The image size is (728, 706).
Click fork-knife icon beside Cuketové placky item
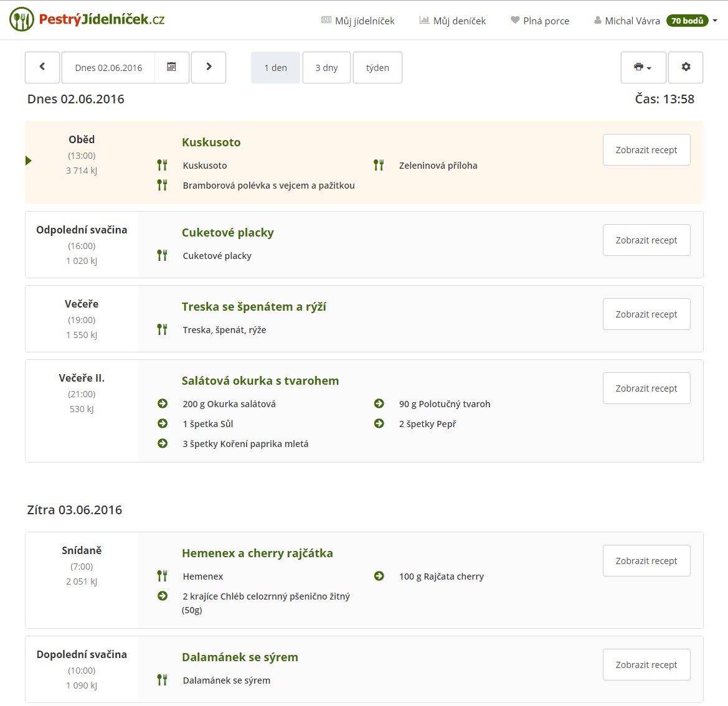click(162, 255)
